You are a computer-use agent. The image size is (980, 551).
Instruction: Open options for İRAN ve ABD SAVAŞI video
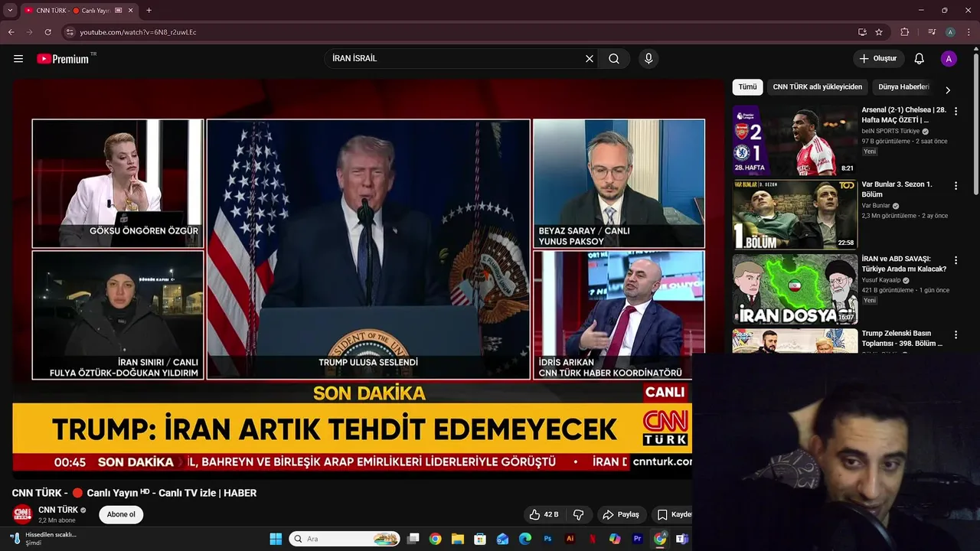(x=955, y=260)
